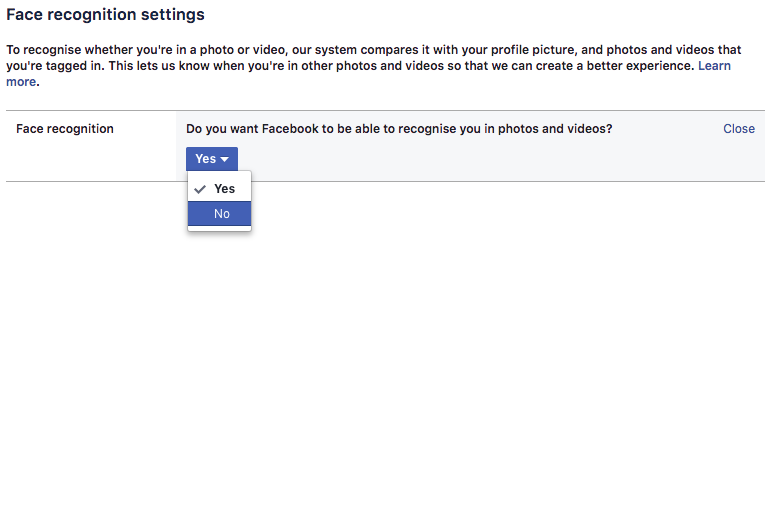Open the Learn more link

point(714,66)
